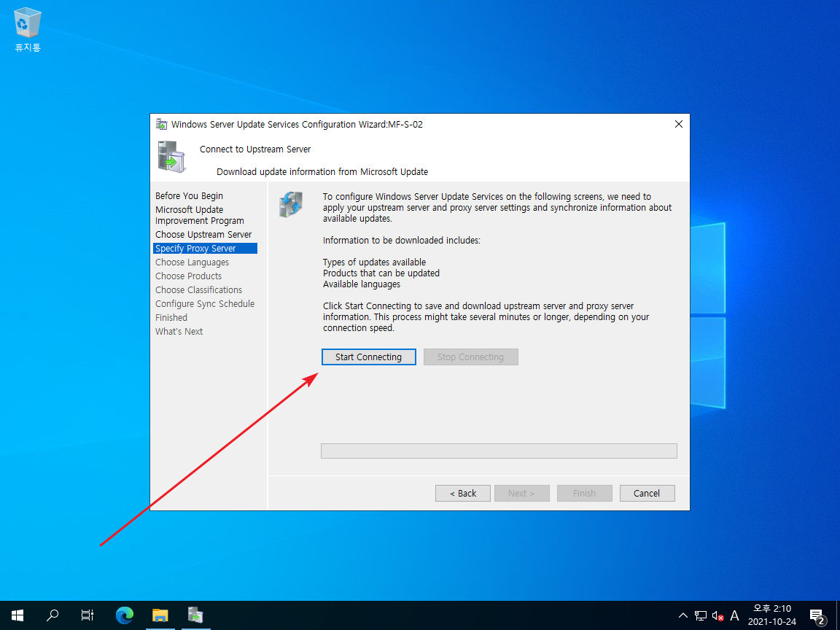
Task: Click the muted volume tray icon
Action: pos(717,615)
